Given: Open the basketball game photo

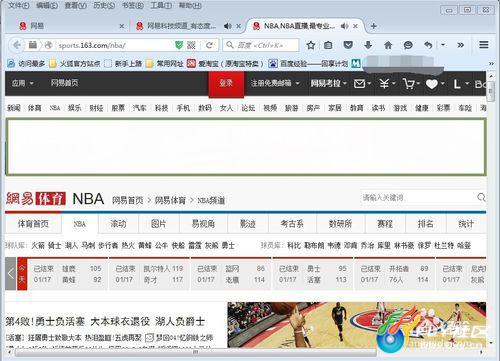Looking at the screenshot, I should 357,325.
